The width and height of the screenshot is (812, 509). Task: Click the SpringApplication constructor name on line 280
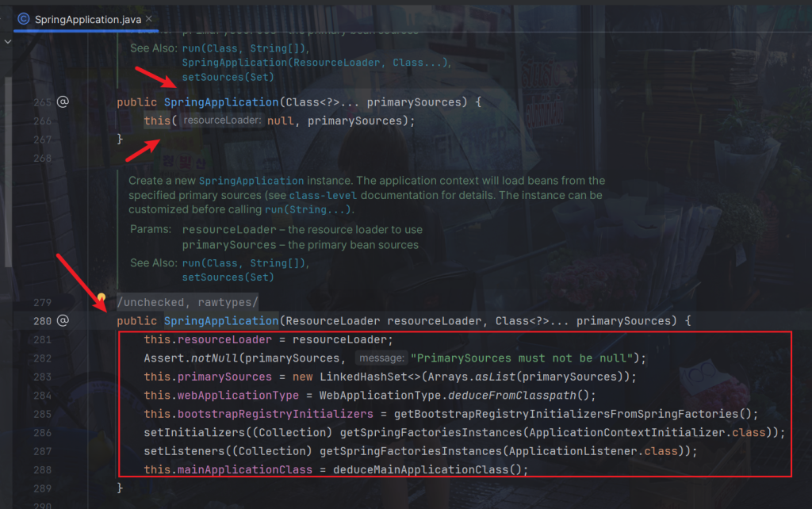coord(220,321)
